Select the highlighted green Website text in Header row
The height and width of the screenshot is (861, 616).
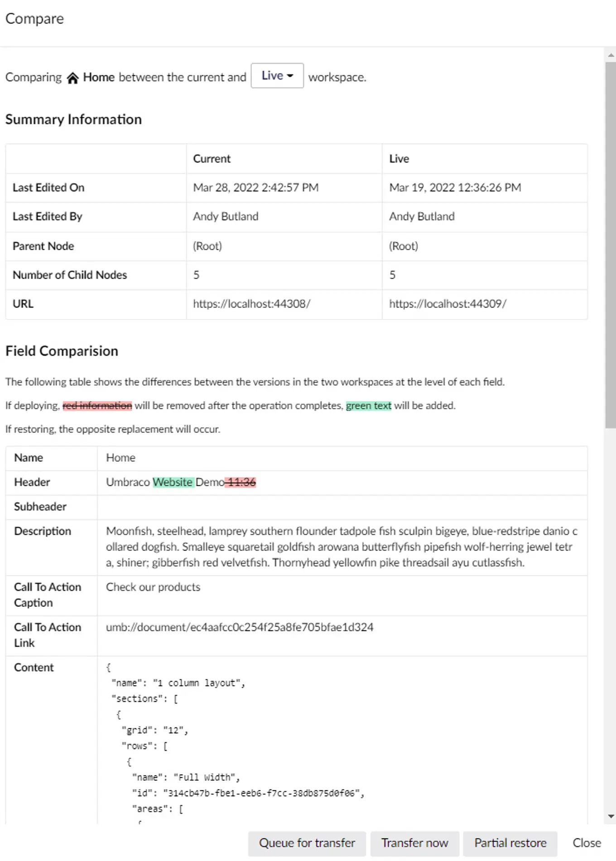[x=173, y=482]
